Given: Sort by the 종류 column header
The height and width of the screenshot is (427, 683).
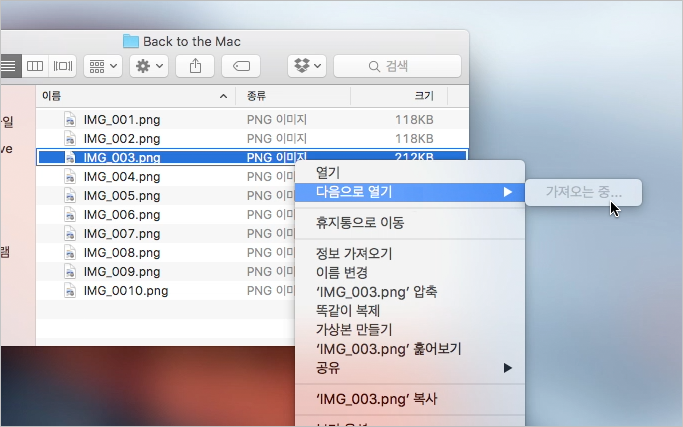Looking at the screenshot, I should coord(293,96).
